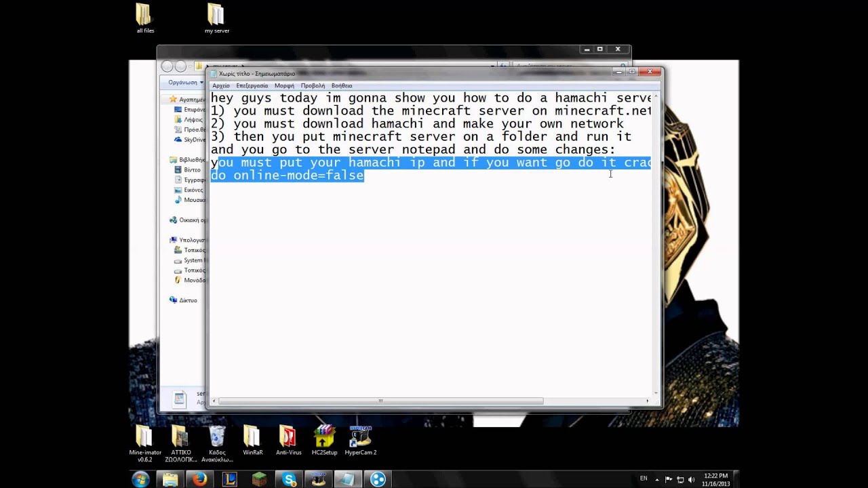Select Λήψεις in Explorer sidebar

point(189,119)
